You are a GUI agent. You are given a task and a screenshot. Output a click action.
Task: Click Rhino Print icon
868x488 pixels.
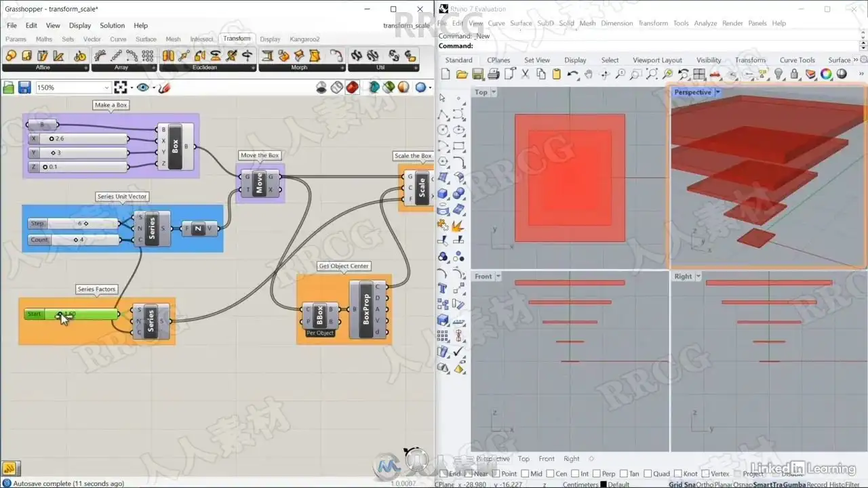(x=494, y=74)
